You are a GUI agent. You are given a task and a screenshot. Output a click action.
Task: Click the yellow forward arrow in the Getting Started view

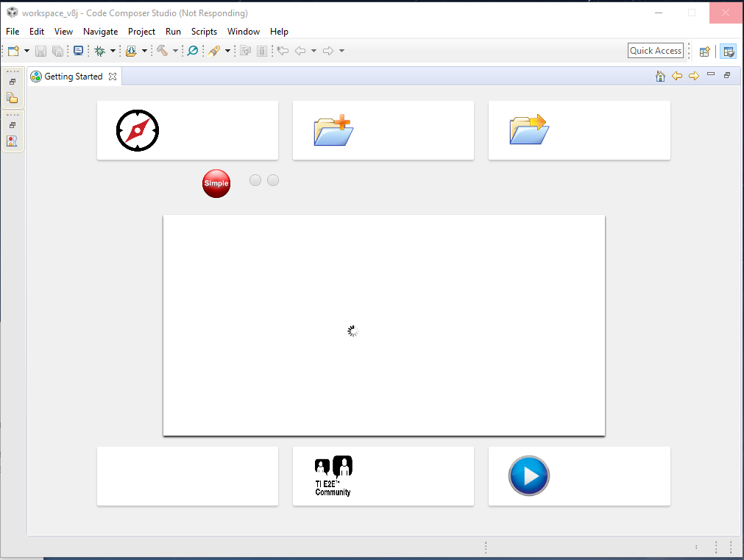(x=694, y=76)
